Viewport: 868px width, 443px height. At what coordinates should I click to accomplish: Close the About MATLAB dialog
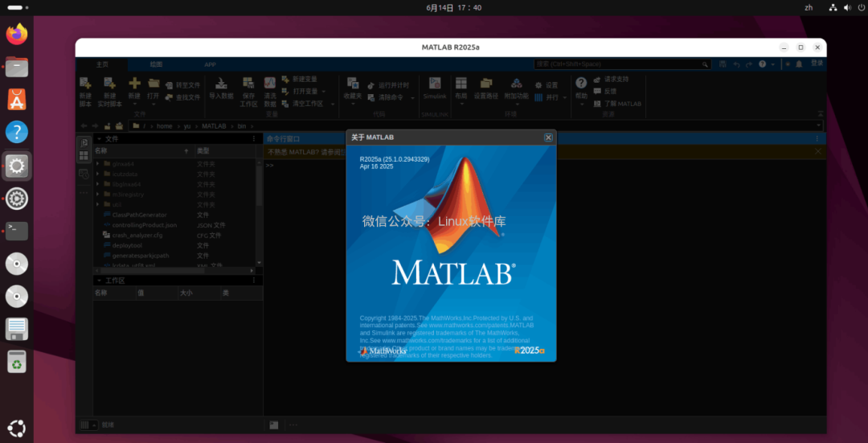coord(548,137)
